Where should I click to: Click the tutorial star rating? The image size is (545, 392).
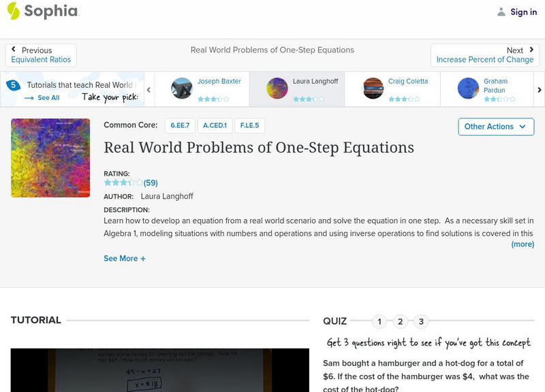click(123, 182)
